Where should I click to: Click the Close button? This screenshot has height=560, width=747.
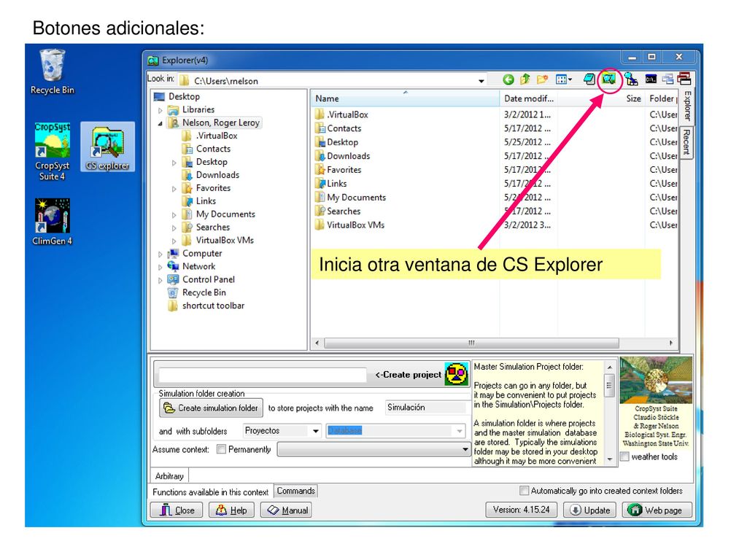click(177, 510)
